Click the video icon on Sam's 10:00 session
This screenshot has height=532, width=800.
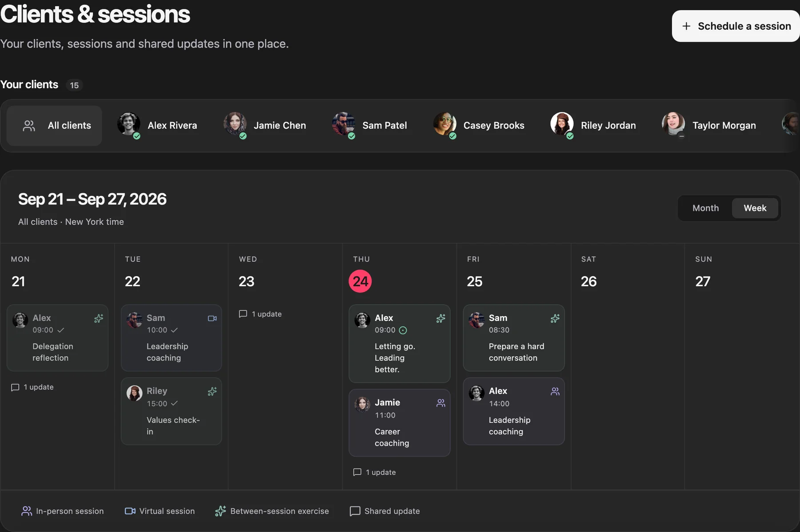212,318
